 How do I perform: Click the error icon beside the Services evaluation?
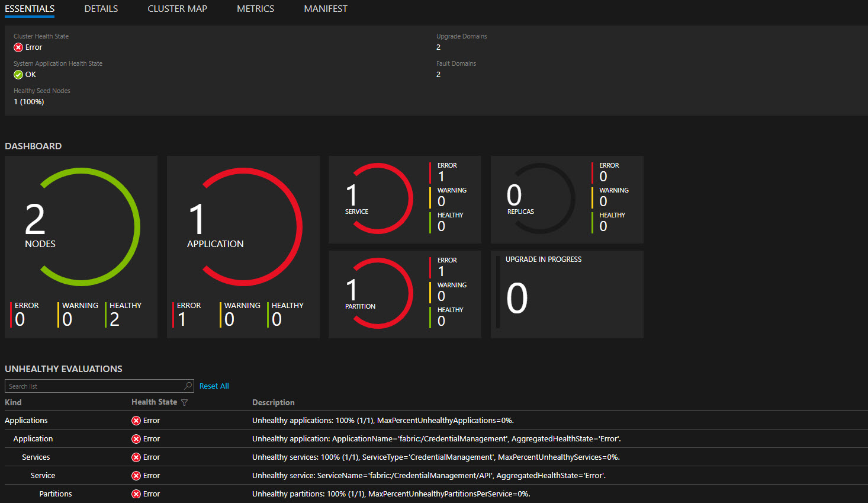pyautogui.click(x=136, y=457)
